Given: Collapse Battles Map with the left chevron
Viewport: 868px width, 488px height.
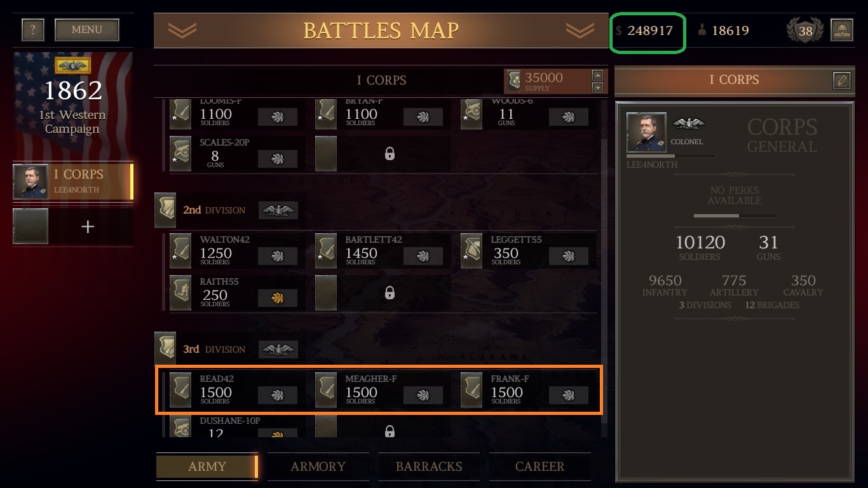Looking at the screenshot, I should (x=182, y=30).
